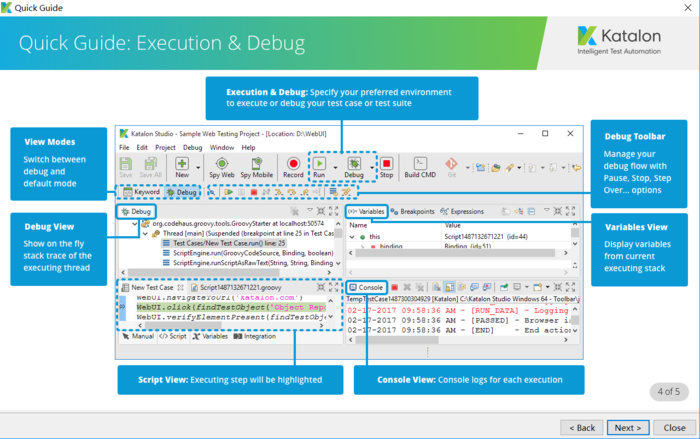
Task: Switch to the Manual editor tab
Action: pos(138,336)
